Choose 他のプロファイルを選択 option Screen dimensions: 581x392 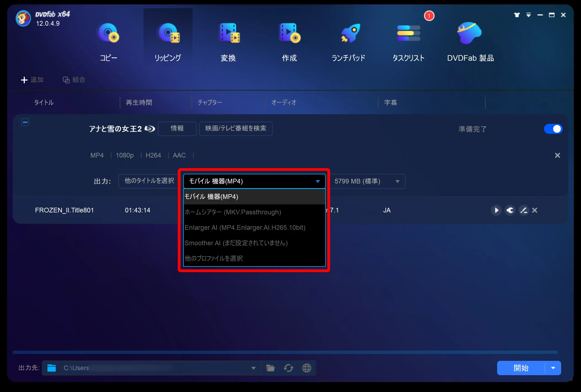pos(254,258)
